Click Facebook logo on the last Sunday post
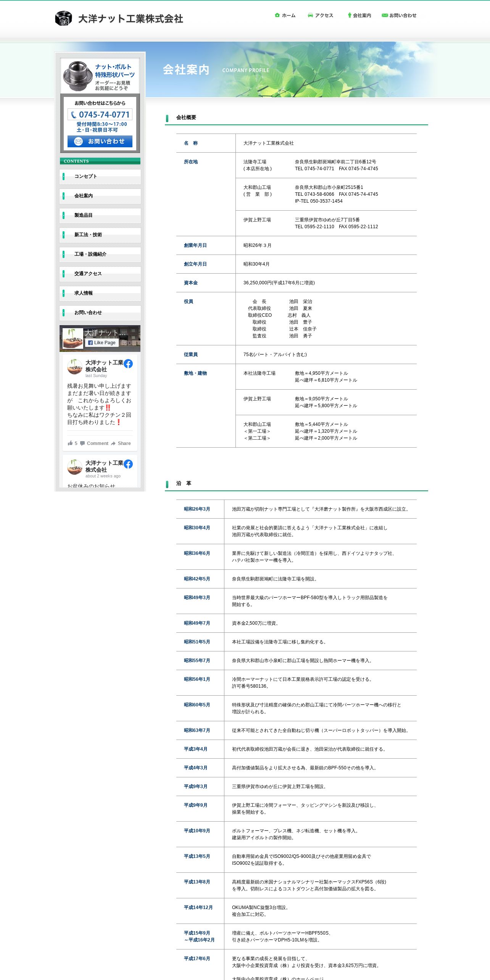 [128, 364]
